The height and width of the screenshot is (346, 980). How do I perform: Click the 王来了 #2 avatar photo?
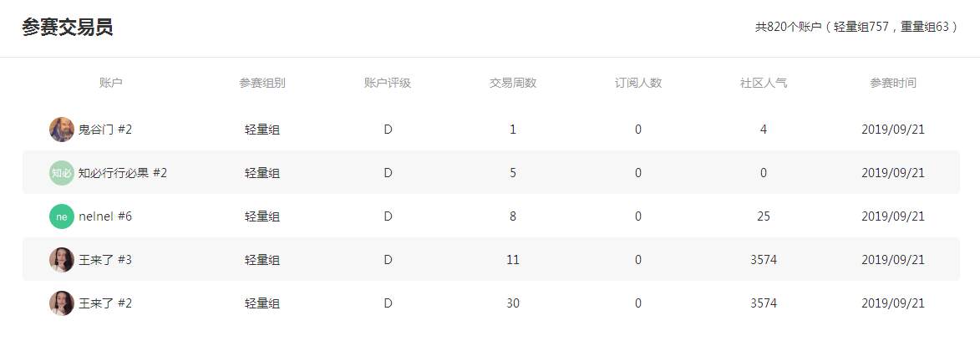(x=61, y=303)
